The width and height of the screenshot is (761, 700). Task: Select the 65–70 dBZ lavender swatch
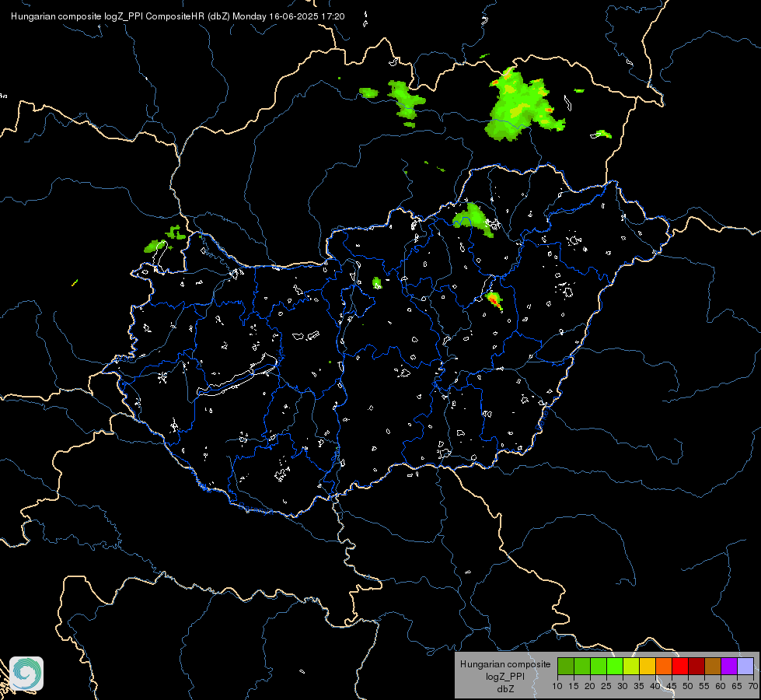coord(745,666)
